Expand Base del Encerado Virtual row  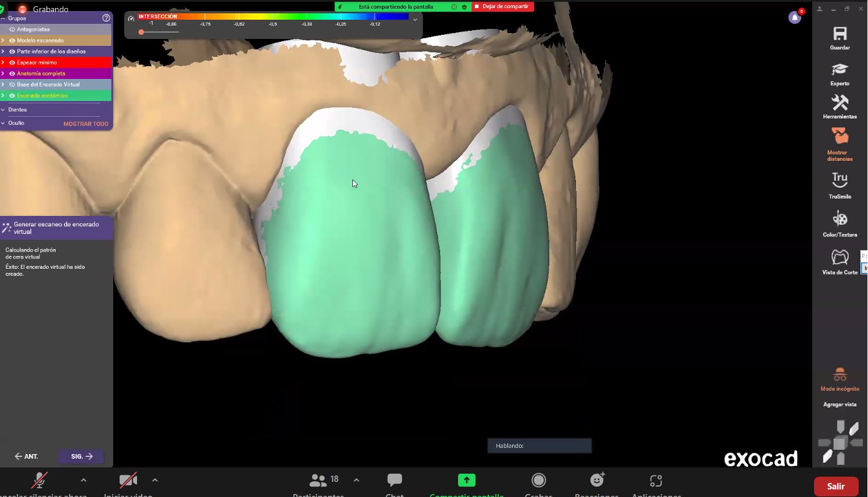pos(3,84)
